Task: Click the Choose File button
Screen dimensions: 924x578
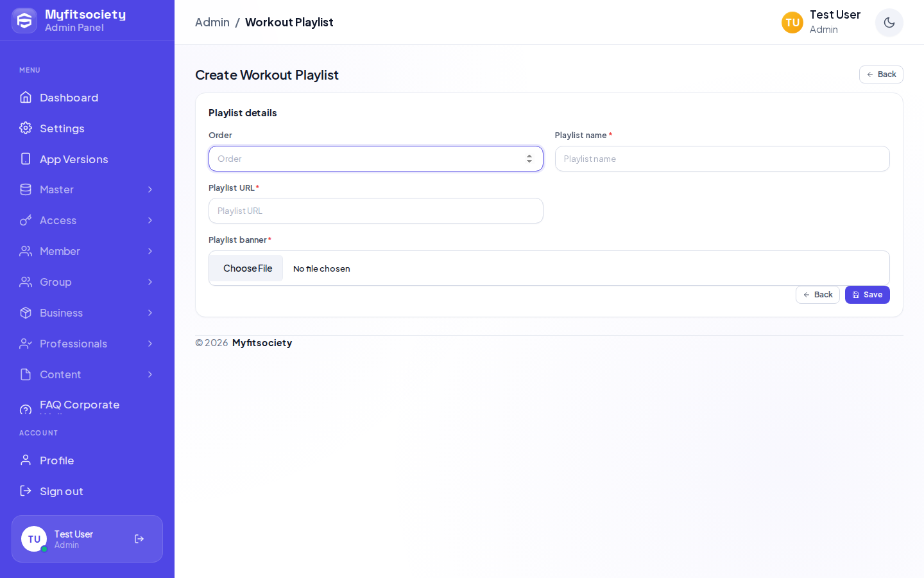Action: pos(248,268)
